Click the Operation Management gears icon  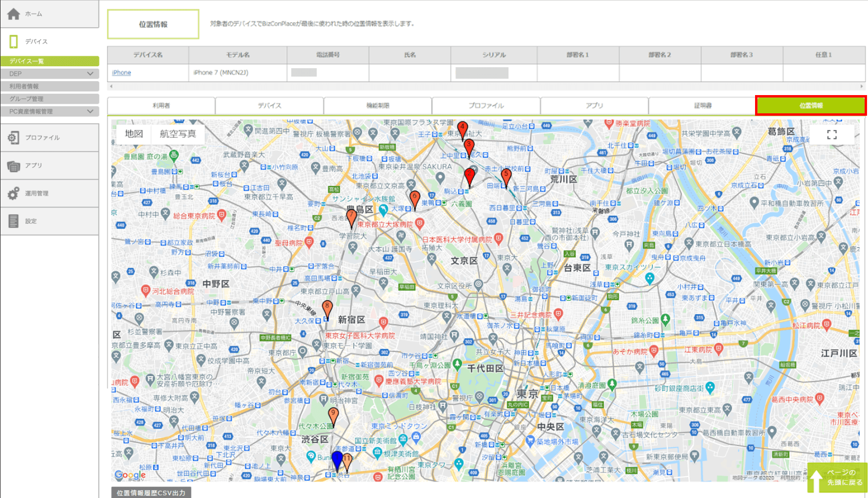(x=13, y=194)
